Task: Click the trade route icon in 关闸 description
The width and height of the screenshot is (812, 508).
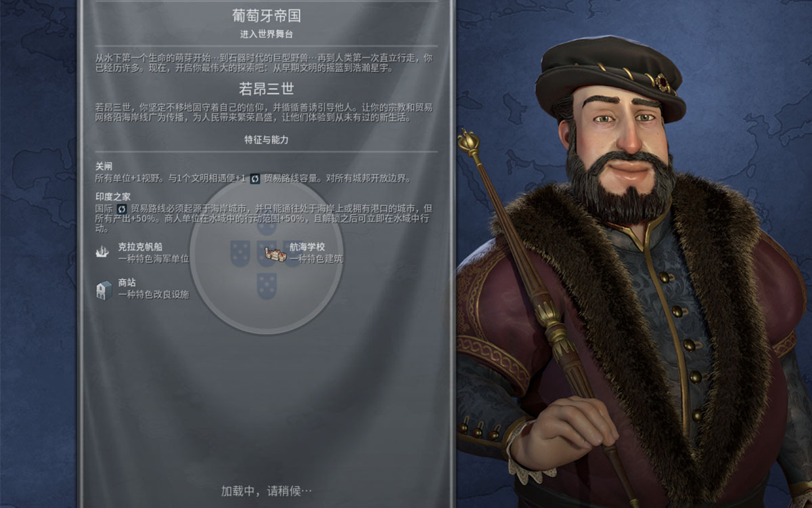Action: 254,178
